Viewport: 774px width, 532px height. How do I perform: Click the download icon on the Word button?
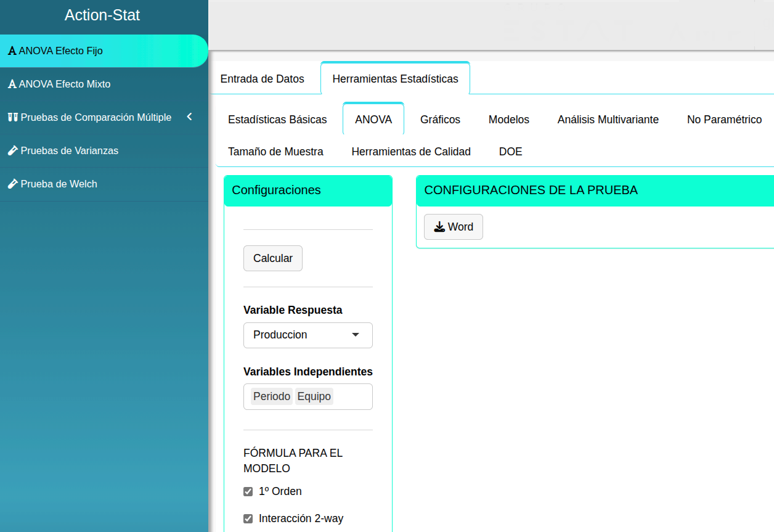pyautogui.click(x=439, y=227)
